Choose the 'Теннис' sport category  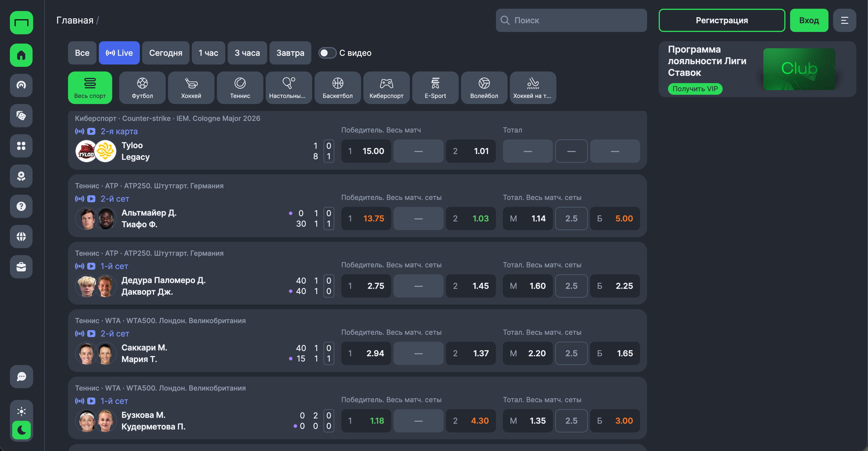240,87
